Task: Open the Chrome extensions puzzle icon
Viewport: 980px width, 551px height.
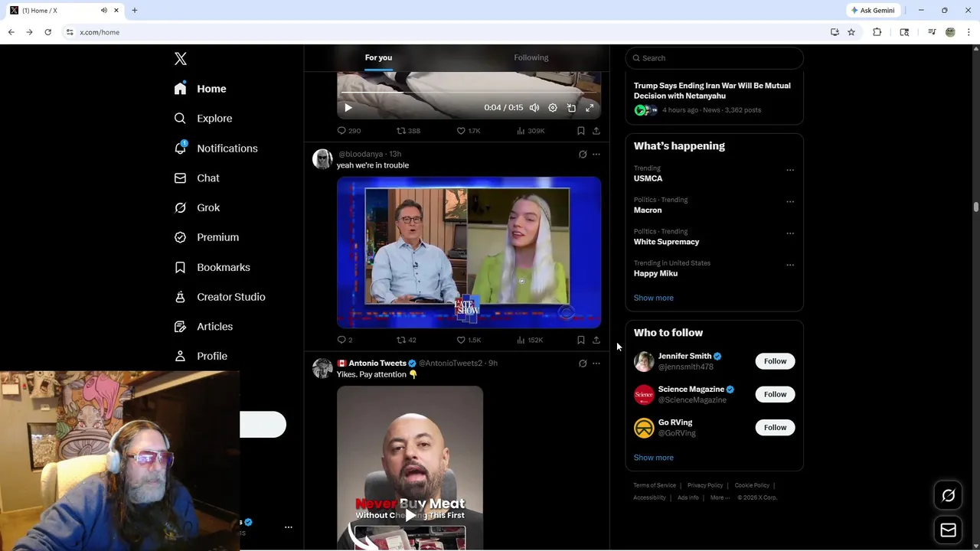Action: coord(877,32)
